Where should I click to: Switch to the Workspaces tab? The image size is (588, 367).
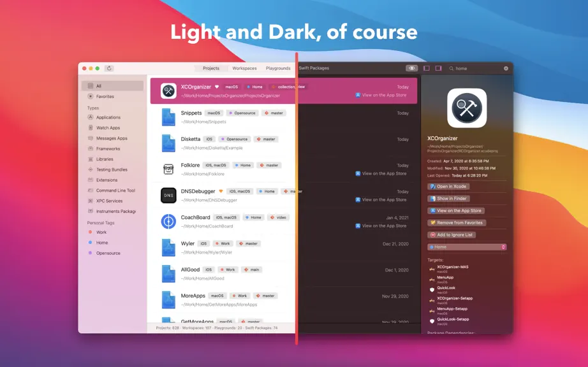pyautogui.click(x=244, y=68)
